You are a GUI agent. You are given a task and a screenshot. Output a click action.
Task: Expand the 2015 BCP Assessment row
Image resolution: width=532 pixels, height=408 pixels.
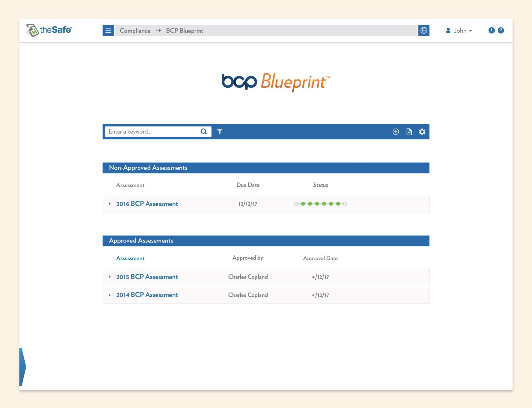click(x=110, y=277)
